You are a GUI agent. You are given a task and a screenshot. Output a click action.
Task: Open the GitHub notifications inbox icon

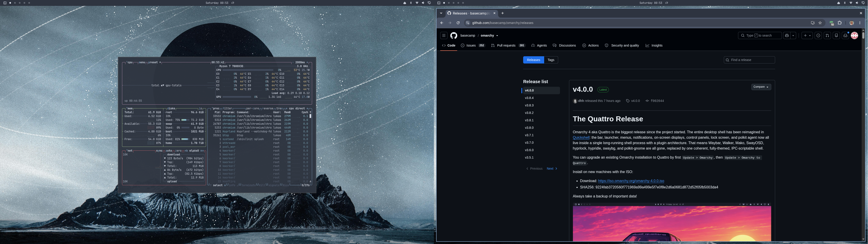[845, 35]
